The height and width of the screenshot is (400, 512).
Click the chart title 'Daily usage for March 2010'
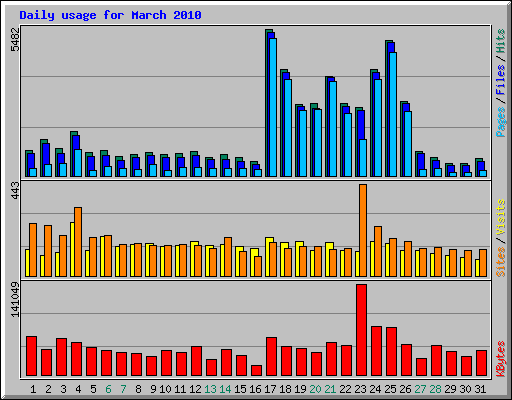point(110,15)
